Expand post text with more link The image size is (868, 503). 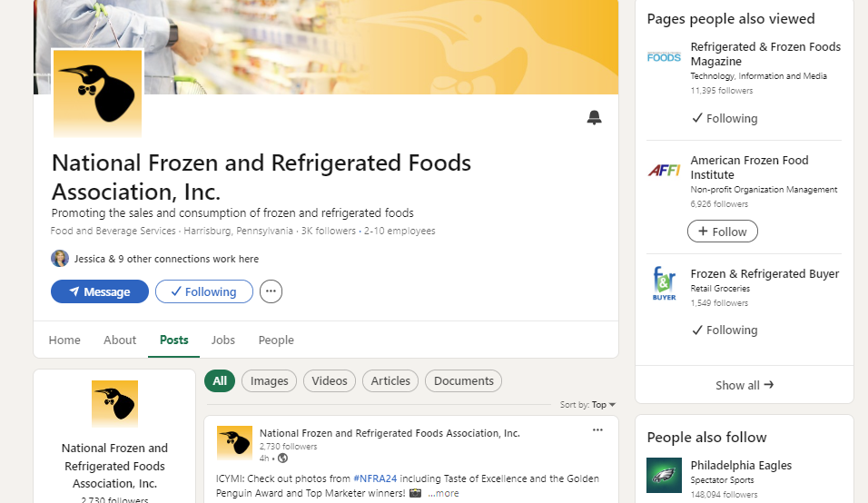pyautogui.click(x=443, y=493)
